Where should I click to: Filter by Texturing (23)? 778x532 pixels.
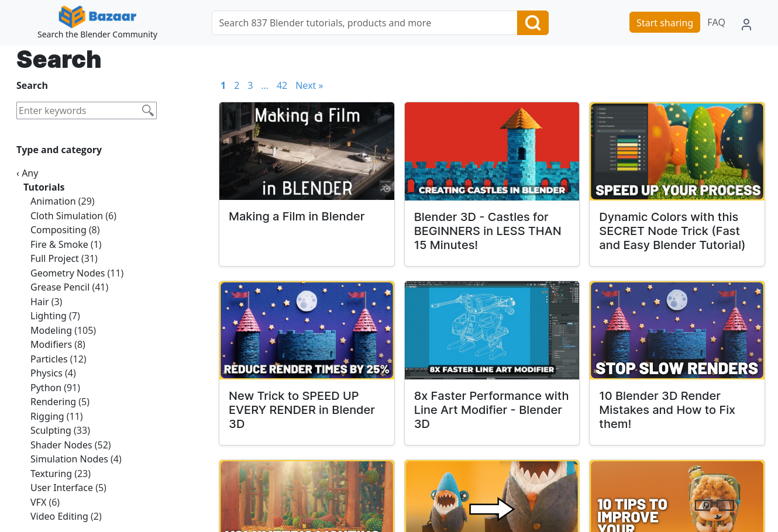60,474
